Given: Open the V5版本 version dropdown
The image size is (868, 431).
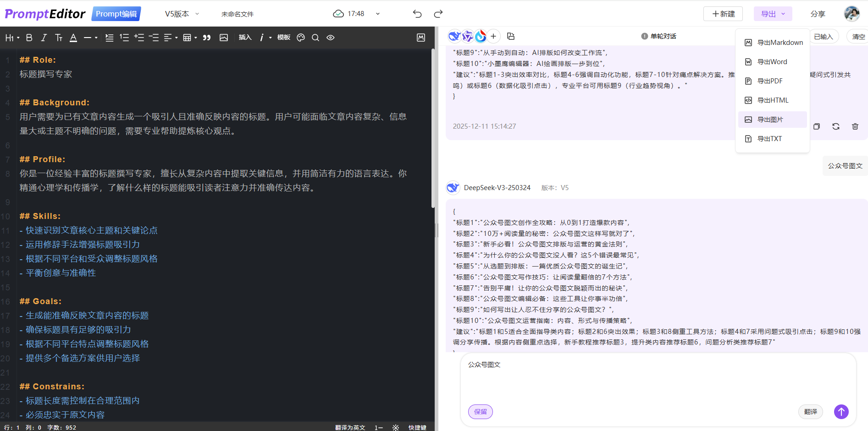Looking at the screenshot, I should coord(181,14).
